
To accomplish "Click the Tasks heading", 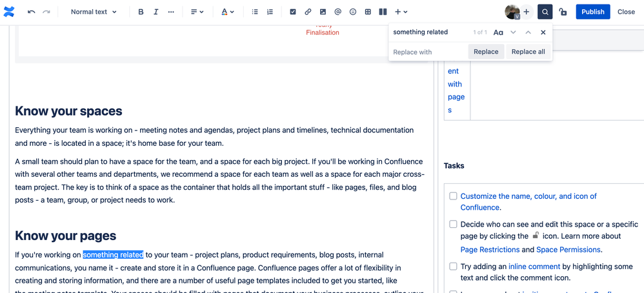I will click(x=454, y=166).
